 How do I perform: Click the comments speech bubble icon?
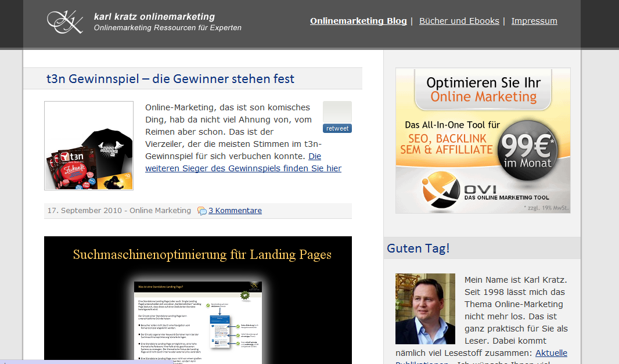(x=201, y=211)
